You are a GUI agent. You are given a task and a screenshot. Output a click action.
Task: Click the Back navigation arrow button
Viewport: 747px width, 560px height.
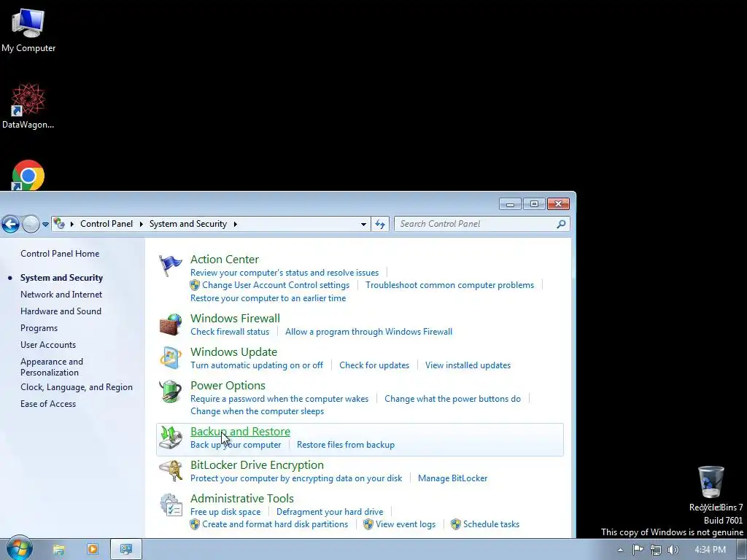point(10,224)
